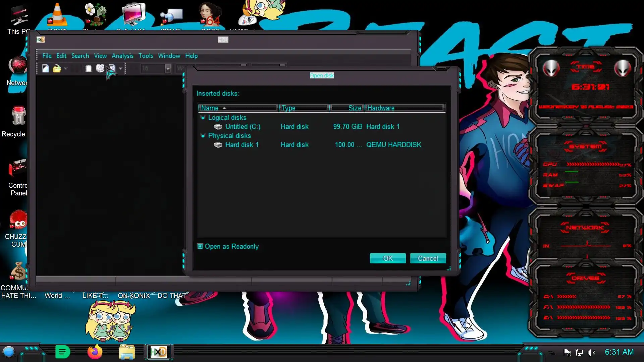This screenshot has width=644, height=362.
Task: Click the Open file folder icon
Action: point(57,69)
